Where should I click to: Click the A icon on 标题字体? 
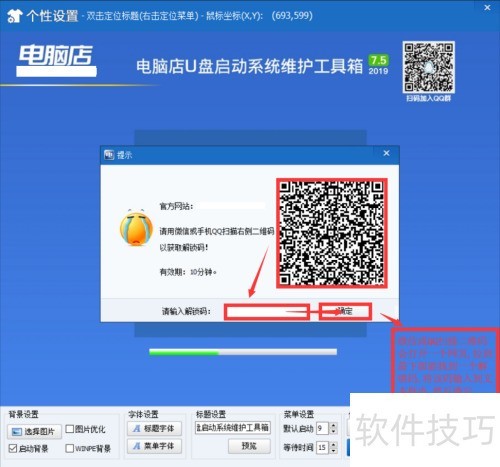(x=137, y=429)
